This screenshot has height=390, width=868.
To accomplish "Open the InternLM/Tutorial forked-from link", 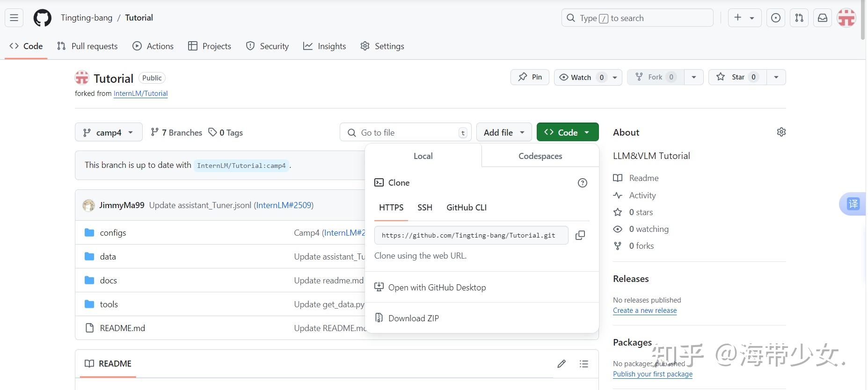I will tap(140, 94).
